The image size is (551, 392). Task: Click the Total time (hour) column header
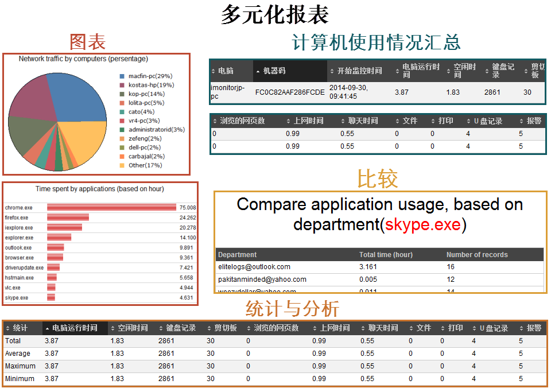(386, 255)
